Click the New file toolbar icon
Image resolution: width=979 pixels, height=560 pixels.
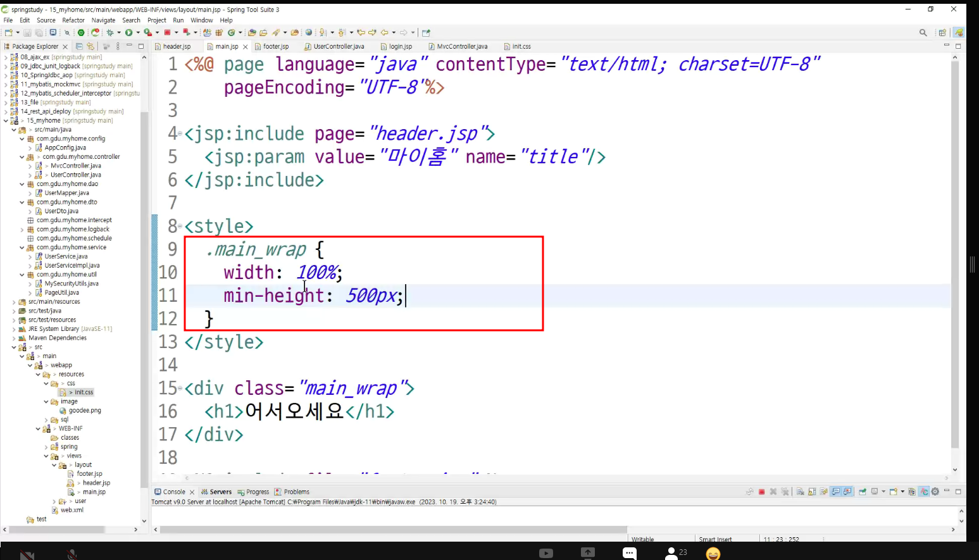coord(9,32)
